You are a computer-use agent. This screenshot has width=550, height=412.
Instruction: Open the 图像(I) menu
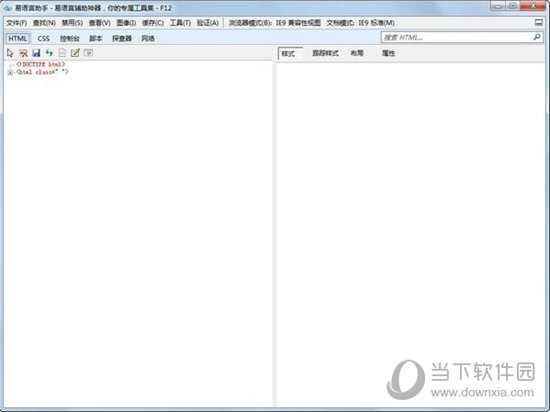click(x=126, y=23)
